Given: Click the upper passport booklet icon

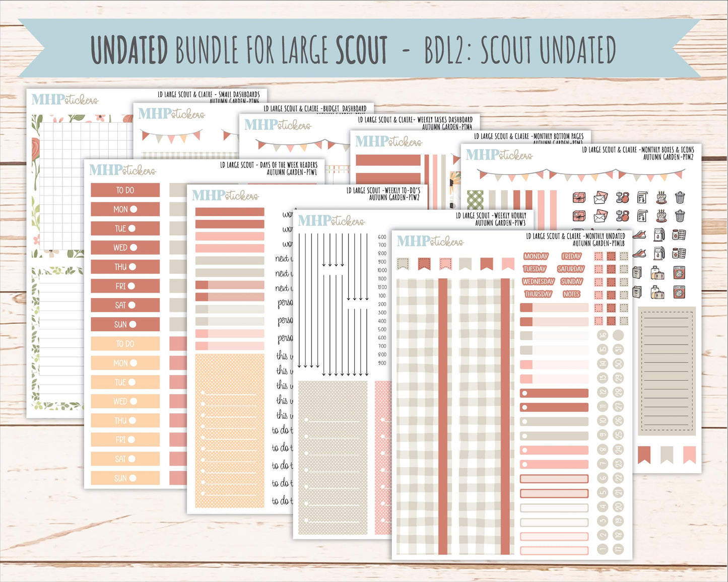Looking at the screenshot, I should 637,273.
